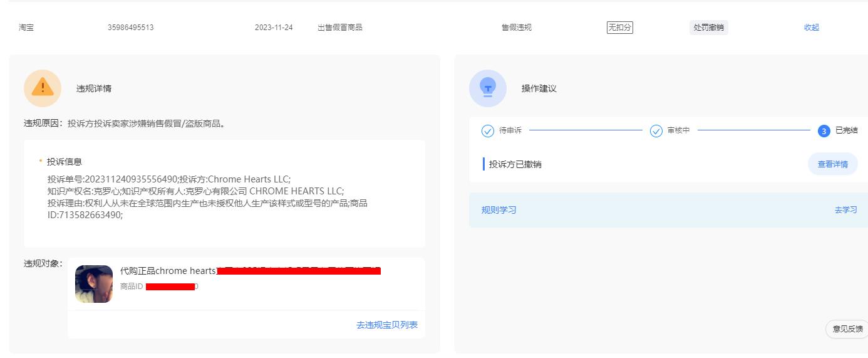The width and height of the screenshot is (868, 358).
Task: Click the 审核中 step checkmark circle
Action: (x=656, y=131)
